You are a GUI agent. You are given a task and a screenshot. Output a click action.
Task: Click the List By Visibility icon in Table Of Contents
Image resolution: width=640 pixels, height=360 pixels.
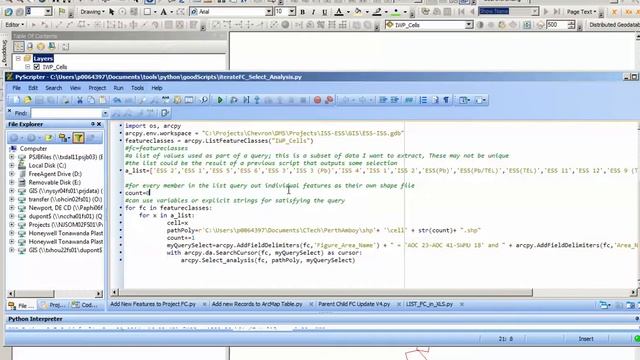(x=41, y=47)
